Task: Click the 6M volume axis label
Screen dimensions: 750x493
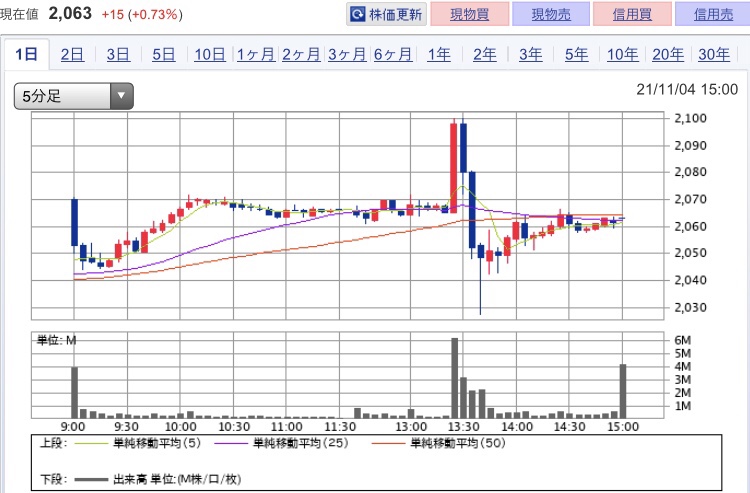Action: coord(683,340)
